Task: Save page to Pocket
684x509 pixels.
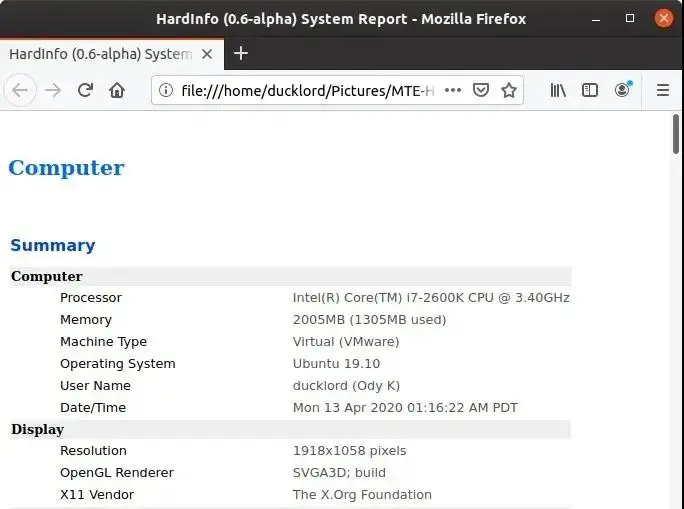Action: 480,90
